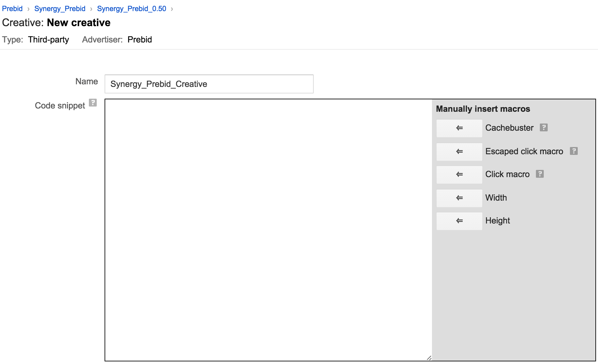The height and width of the screenshot is (364, 598).
Task: Insert the Cachebuster macro with its arrow button
Action: click(x=459, y=128)
